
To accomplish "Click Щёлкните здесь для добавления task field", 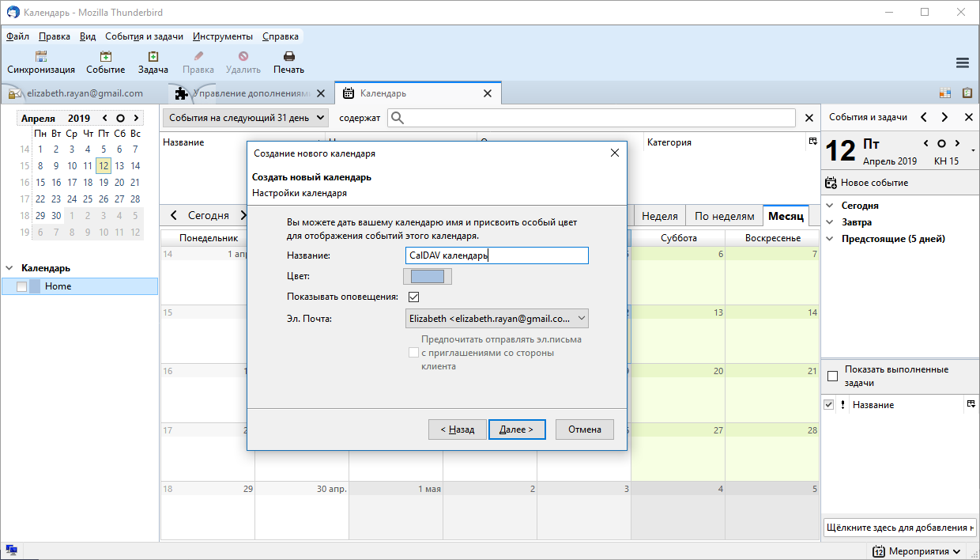I will coord(899,528).
